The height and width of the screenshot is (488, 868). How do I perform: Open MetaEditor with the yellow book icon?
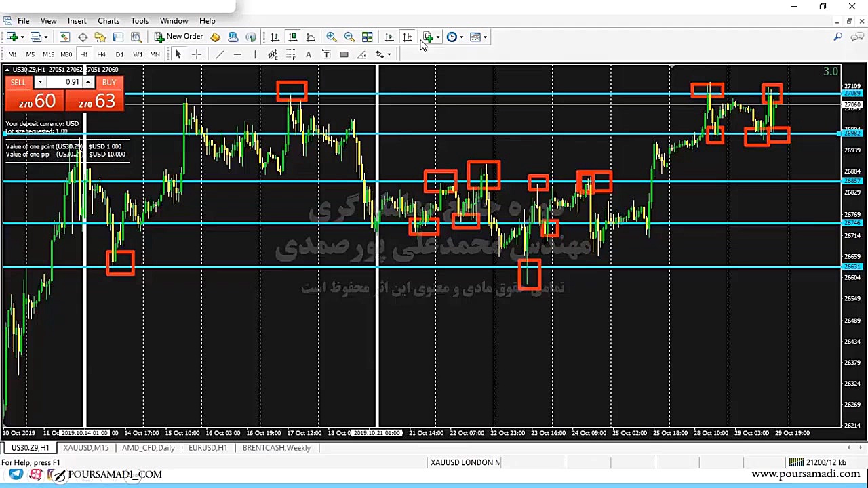coord(216,37)
